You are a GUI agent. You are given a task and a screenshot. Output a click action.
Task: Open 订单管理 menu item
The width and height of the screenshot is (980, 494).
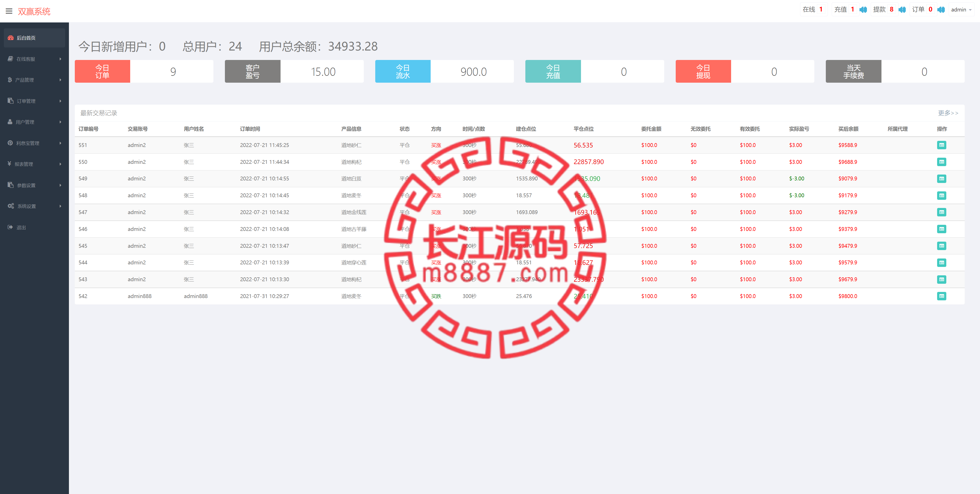point(34,101)
